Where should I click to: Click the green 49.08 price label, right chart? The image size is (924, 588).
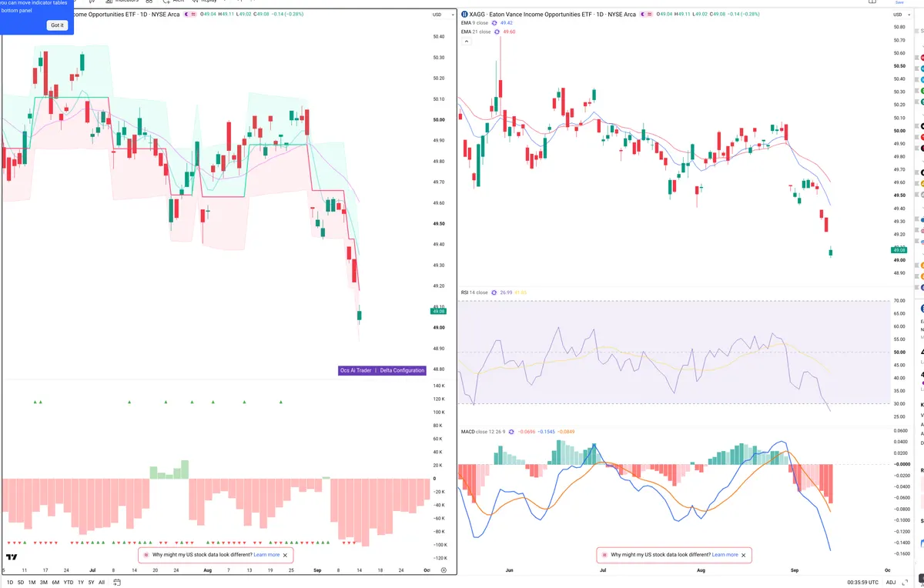click(x=899, y=250)
